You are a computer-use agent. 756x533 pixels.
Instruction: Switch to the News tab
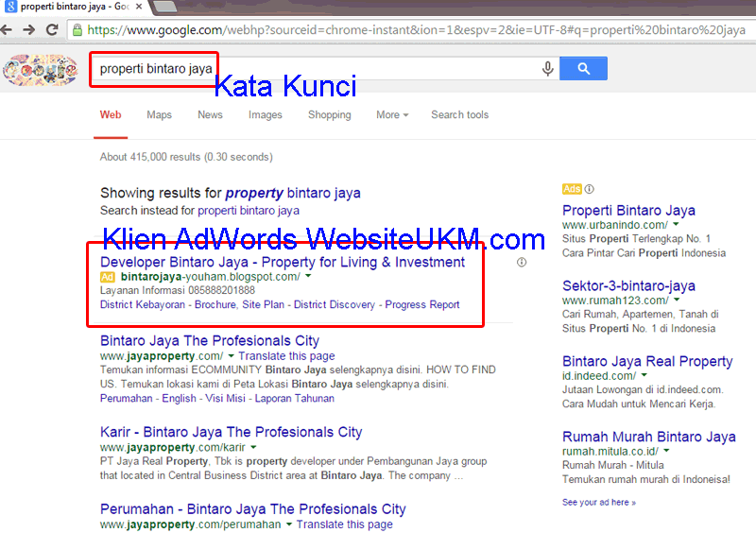tap(210, 114)
